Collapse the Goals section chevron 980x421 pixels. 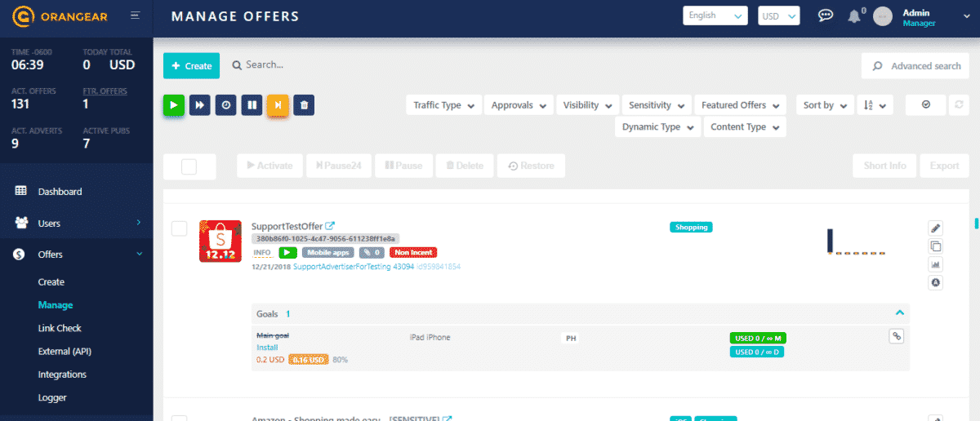tap(899, 313)
